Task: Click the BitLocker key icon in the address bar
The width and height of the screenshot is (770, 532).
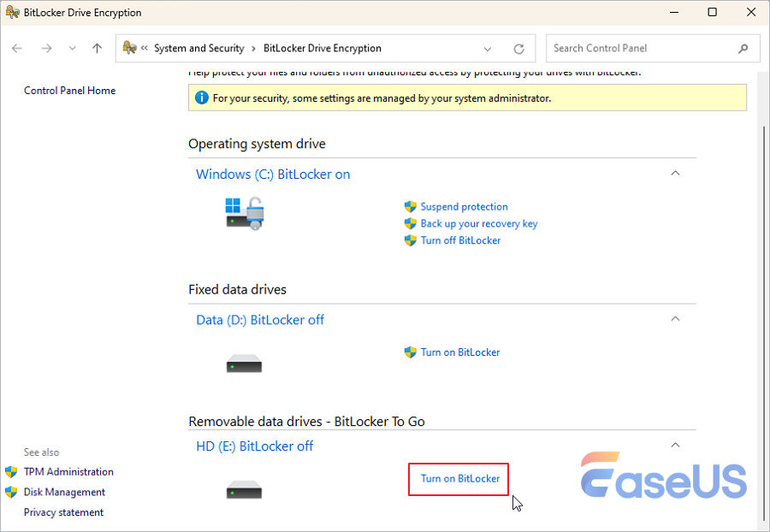Action: pos(128,48)
